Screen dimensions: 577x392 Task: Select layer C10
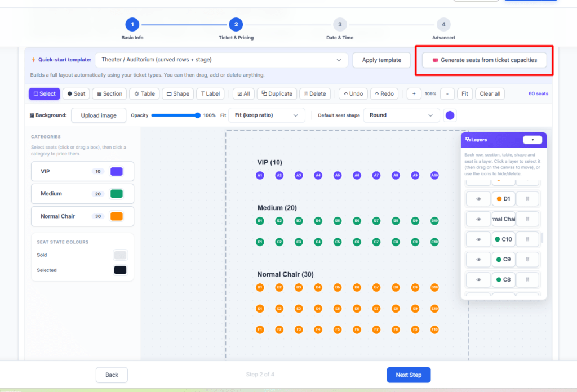(503, 239)
